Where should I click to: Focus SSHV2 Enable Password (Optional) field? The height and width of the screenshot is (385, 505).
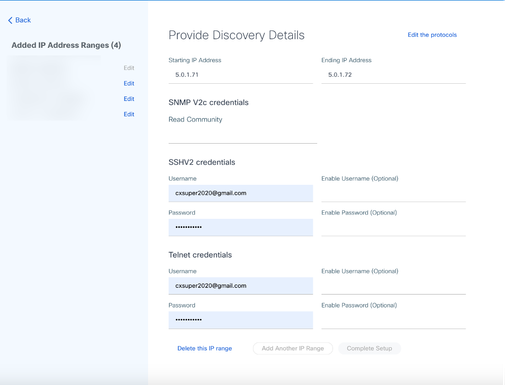[x=393, y=227]
